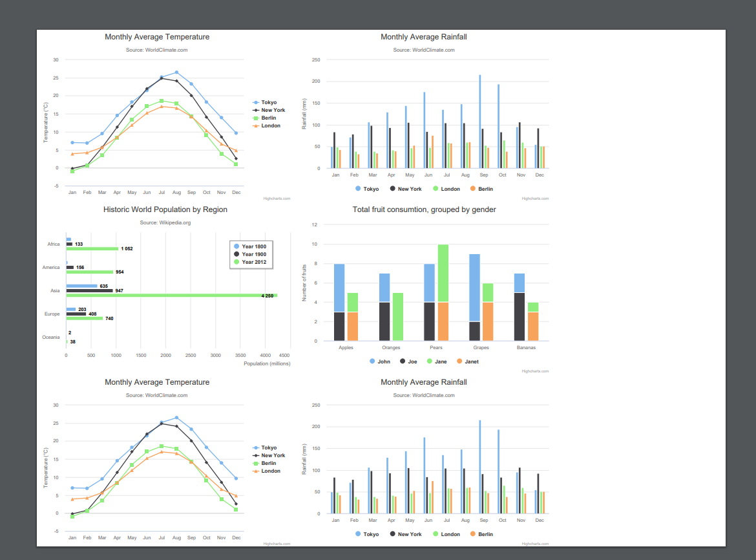Toggle Year 2012 legend item in population chart

tap(250, 262)
